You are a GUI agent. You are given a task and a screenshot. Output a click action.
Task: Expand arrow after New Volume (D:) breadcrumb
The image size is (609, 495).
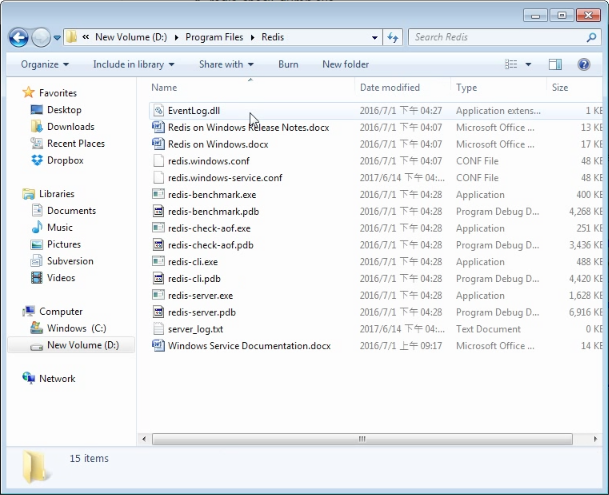coord(176,38)
